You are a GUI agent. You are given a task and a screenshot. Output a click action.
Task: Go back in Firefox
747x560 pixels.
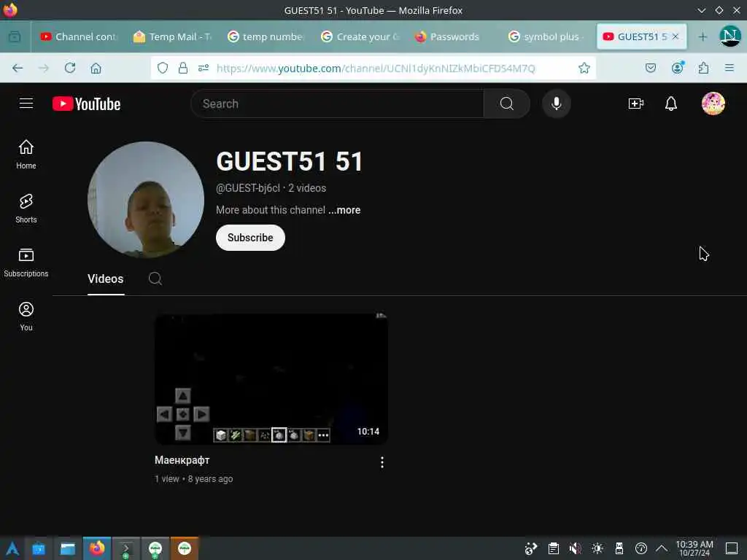coord(18,68)
